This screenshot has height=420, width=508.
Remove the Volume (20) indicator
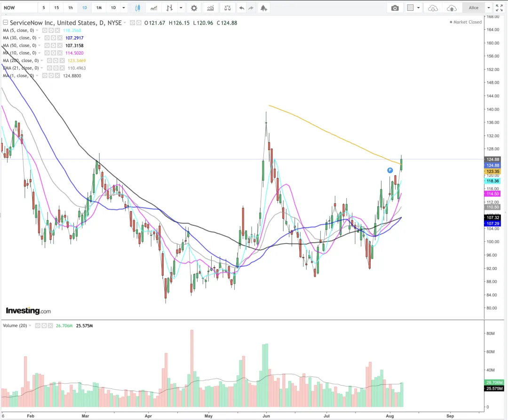pos(50,326)
